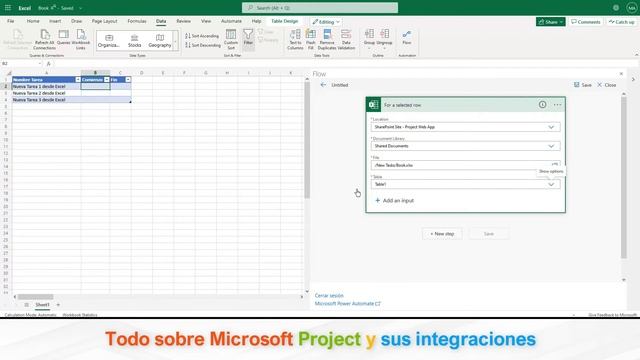640x360 pixels.
Task: Select cell Nueva Tarea 3 desde Excel
Action: (47, 100)
